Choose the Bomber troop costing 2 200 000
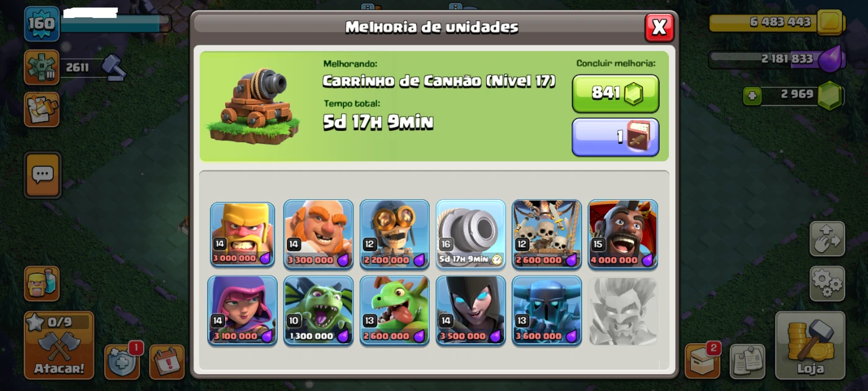Screen dimensions: 868x391 pos(394,234)
